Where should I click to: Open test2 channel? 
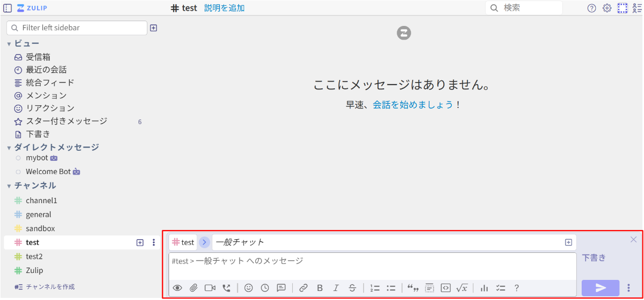[34, 257]
